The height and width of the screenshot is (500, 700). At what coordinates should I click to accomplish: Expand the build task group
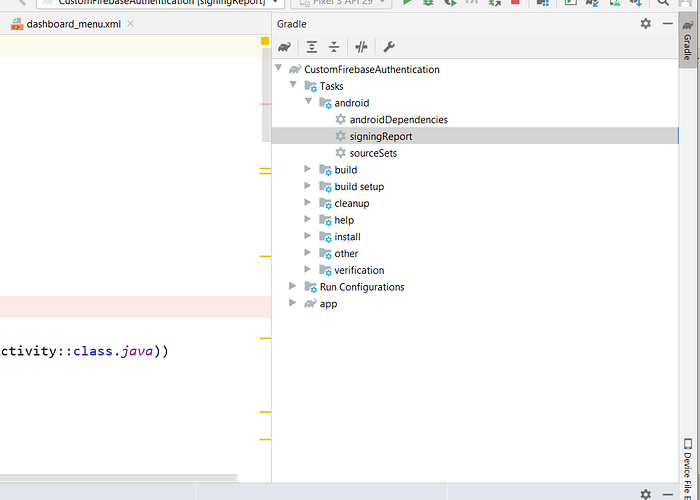308,169
